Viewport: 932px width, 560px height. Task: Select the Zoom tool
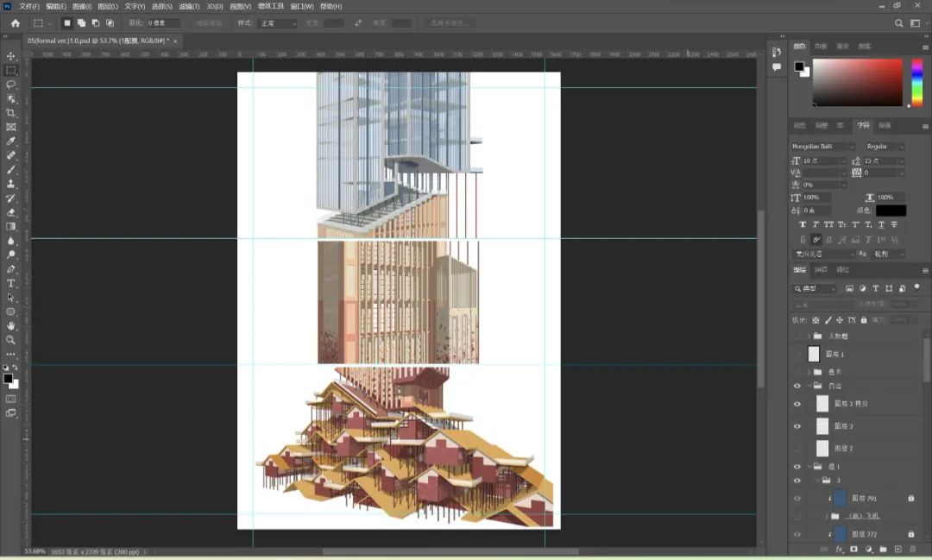tap(10, 340)
